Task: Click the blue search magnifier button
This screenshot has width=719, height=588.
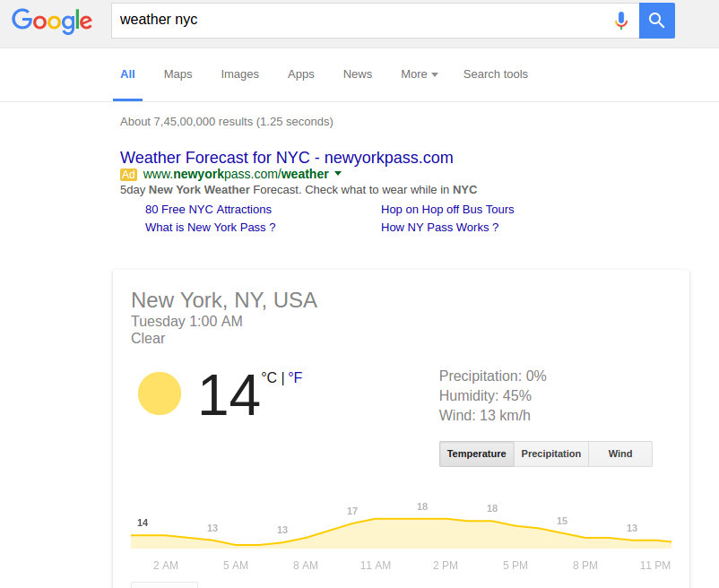Action: pos(657,21)
